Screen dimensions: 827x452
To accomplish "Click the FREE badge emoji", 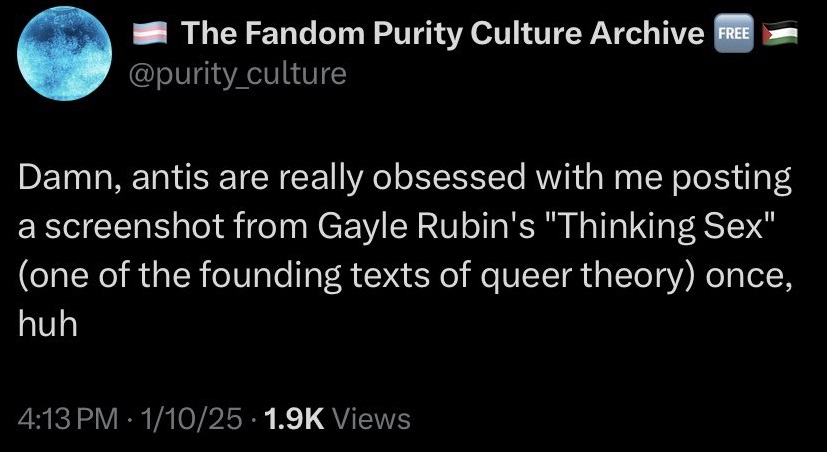I will (729, 33).
